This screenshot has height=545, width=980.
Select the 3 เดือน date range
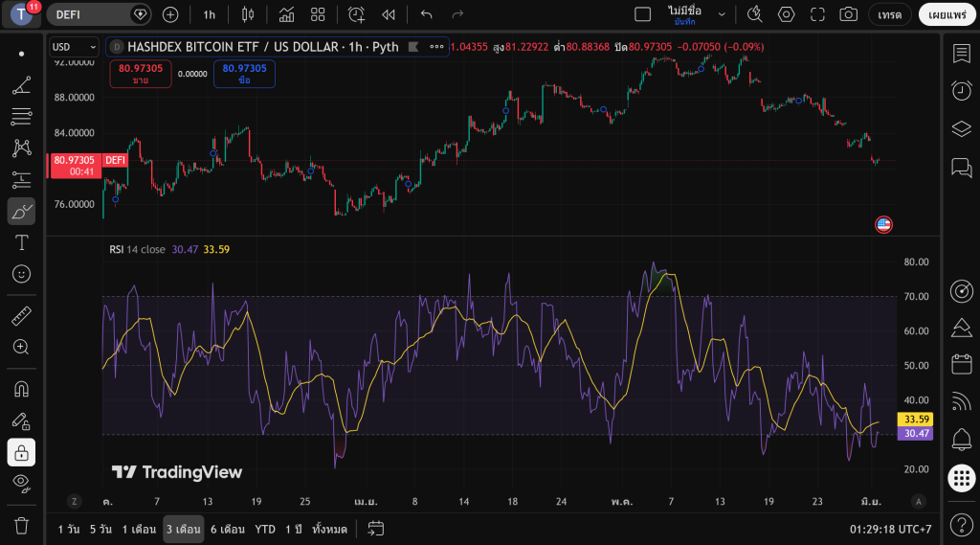coord(183,530)
